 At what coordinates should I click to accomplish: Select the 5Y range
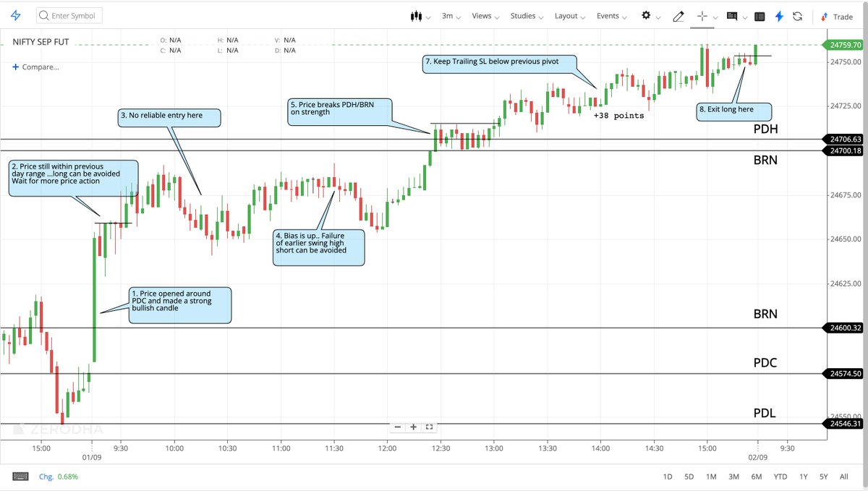point(824,477)
